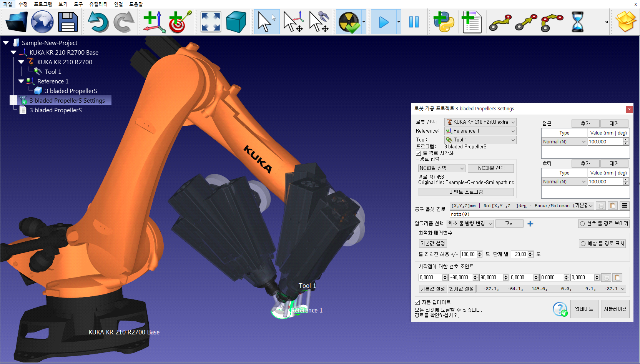This screenshot has height=364, width=640.
Task: Click the 교시 button
Action: point(509,224)
